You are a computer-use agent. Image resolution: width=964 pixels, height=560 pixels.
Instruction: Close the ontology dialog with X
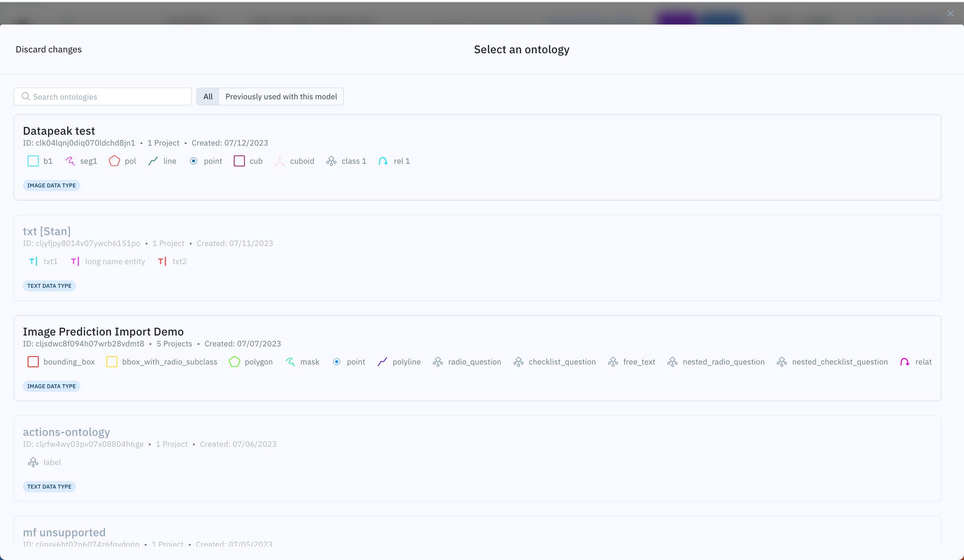pos(950,14)
